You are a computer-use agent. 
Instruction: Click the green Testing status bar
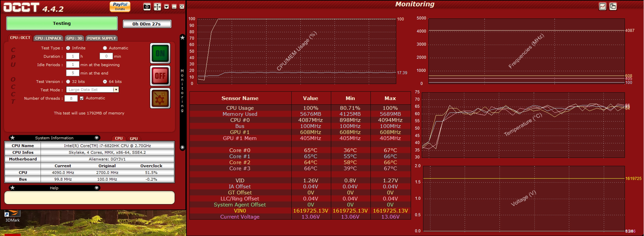62,23
